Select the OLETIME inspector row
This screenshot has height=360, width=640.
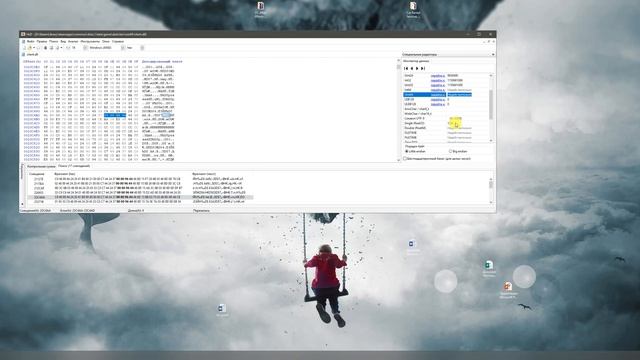446,133
